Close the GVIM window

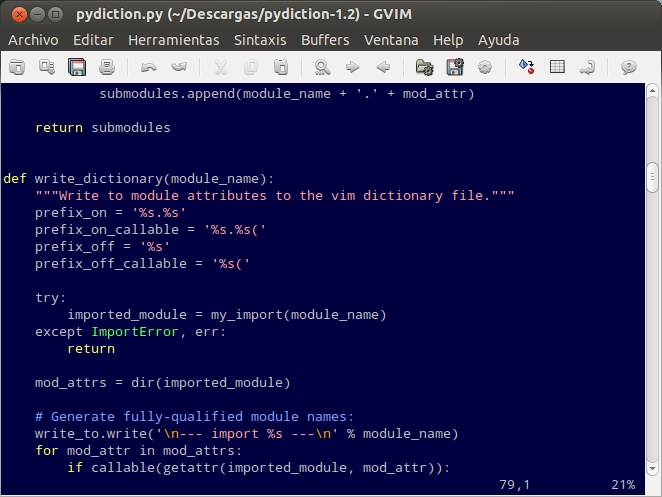tap(19, 15)
